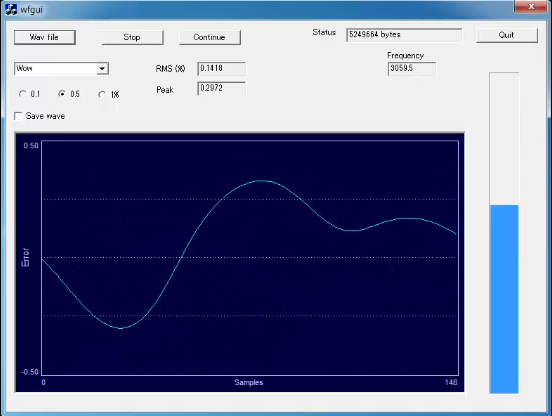Viewport: 552px width, 416px height.
Task: Quit the application via Quit button
Action: coord(507,35)
